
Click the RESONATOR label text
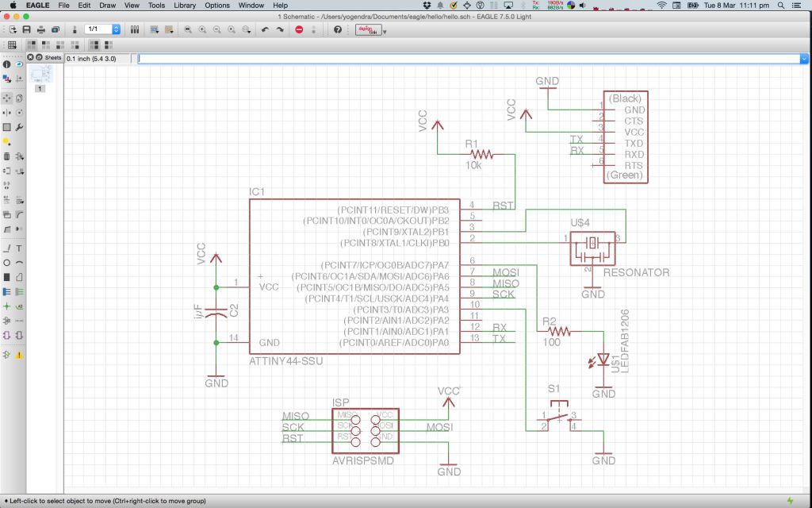(x=637, y=273)
